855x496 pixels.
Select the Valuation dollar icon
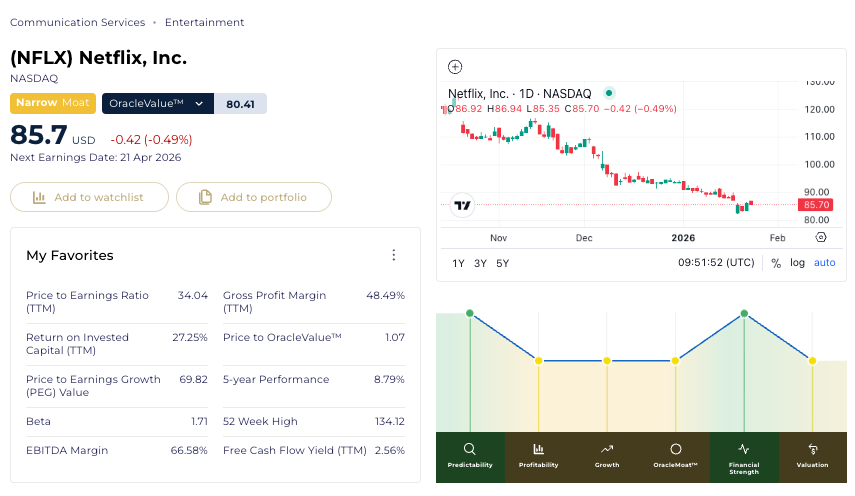[812, 449]
